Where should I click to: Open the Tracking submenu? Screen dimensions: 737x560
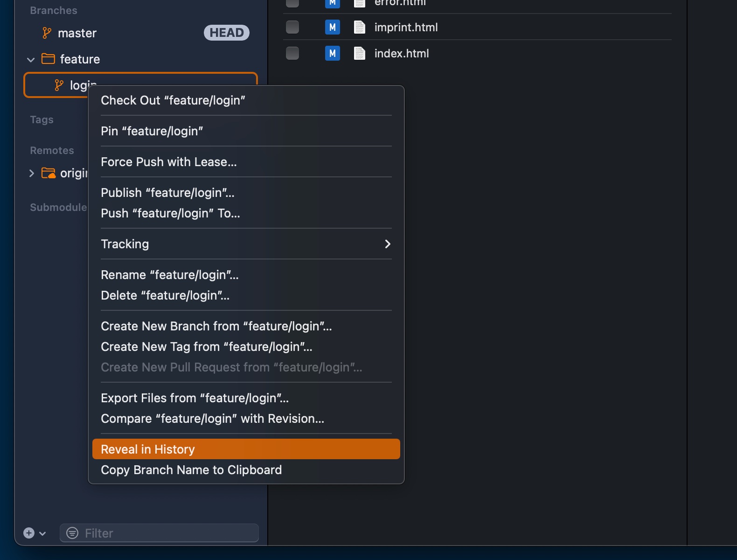pos(246,244)
